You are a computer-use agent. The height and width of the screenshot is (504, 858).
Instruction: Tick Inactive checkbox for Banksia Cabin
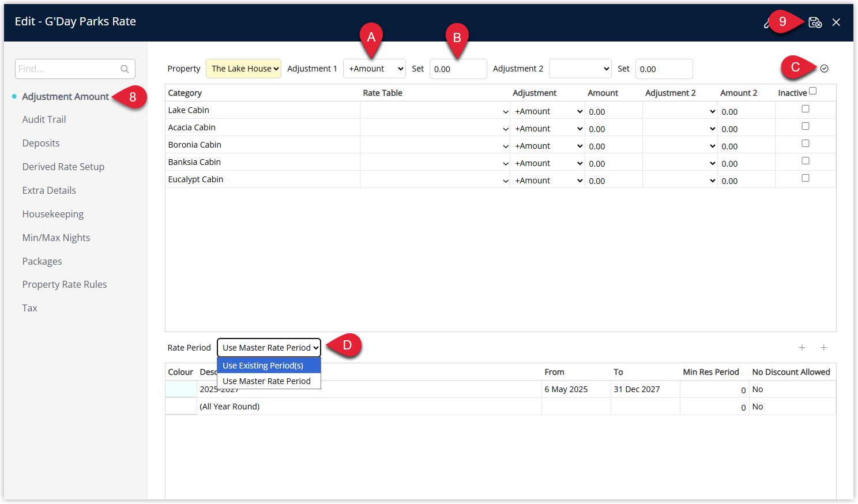806,161
